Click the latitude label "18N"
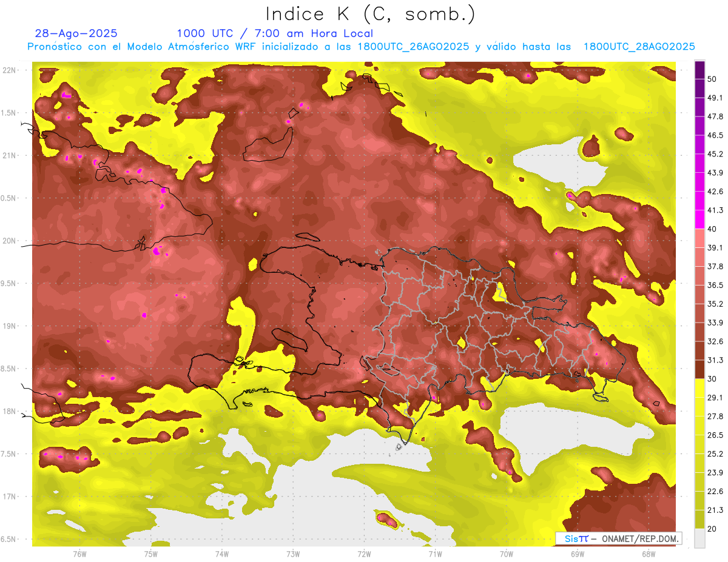 (10, 411)
